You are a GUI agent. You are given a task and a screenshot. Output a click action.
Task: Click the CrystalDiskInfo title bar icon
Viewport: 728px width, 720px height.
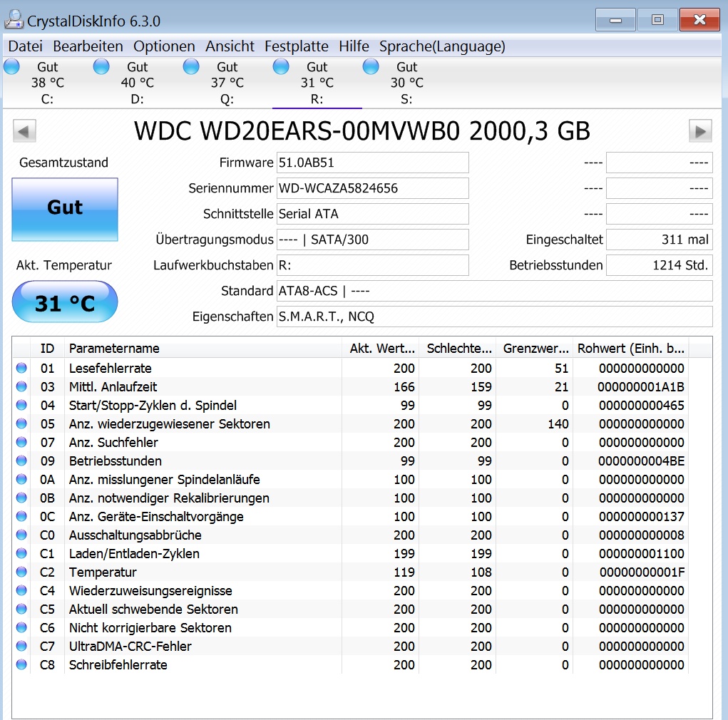14,19
